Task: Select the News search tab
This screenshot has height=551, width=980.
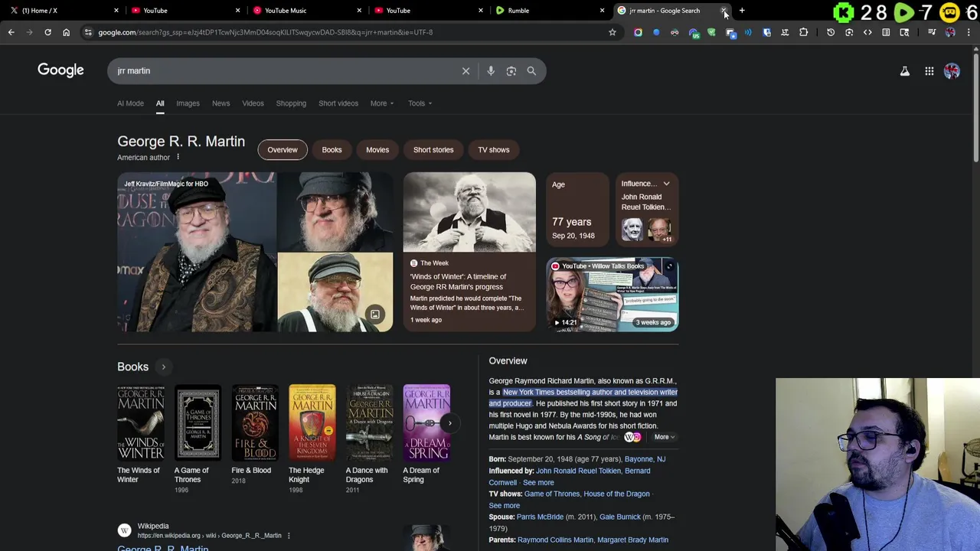Action: click(220, 103)
